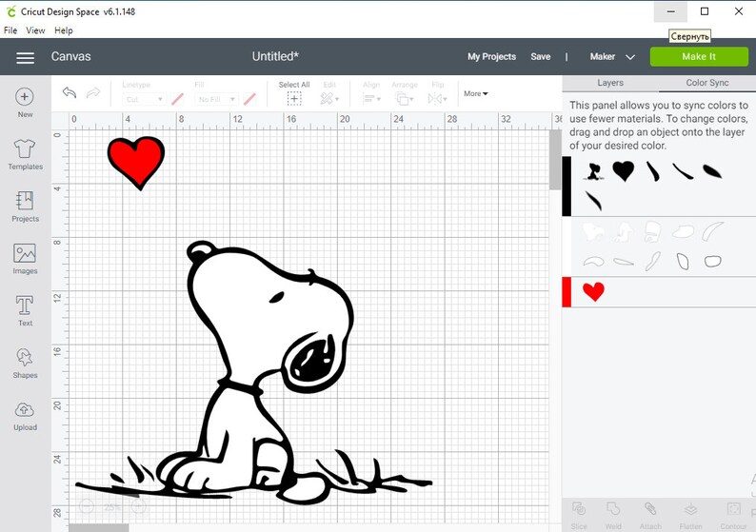Start a New canvas project
756x532 pixels.
point(25,103)
